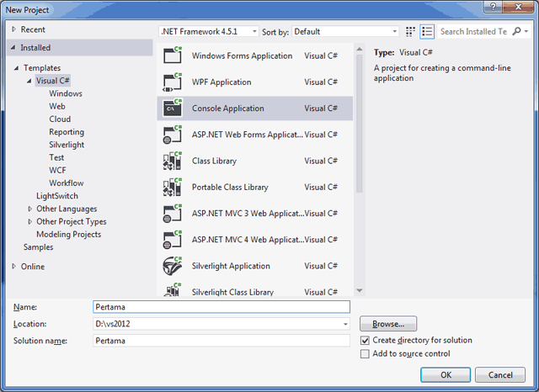
Task: Expand the Recent section
Action: coord(13,29)
